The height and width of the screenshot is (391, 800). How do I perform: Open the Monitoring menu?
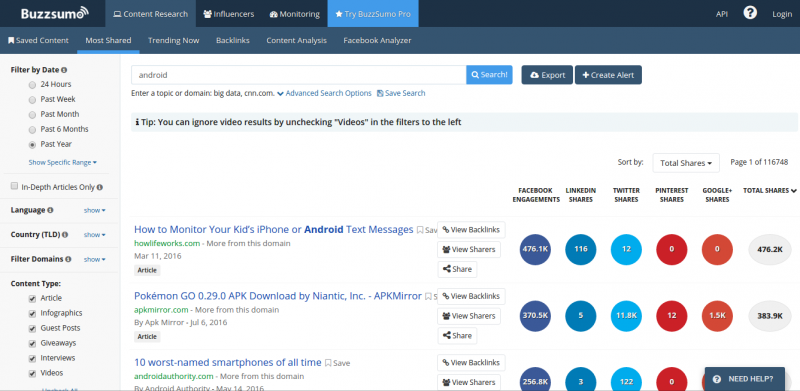click(x=294, y=14)
